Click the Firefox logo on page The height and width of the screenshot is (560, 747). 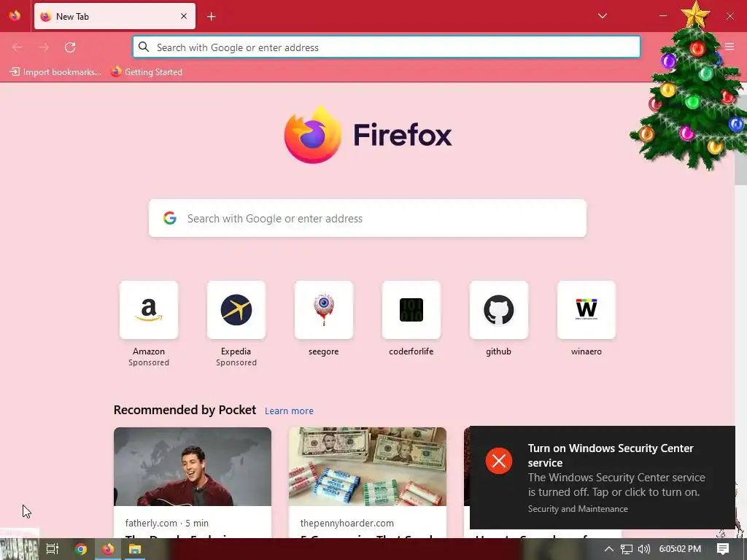(x=368, y=134)
